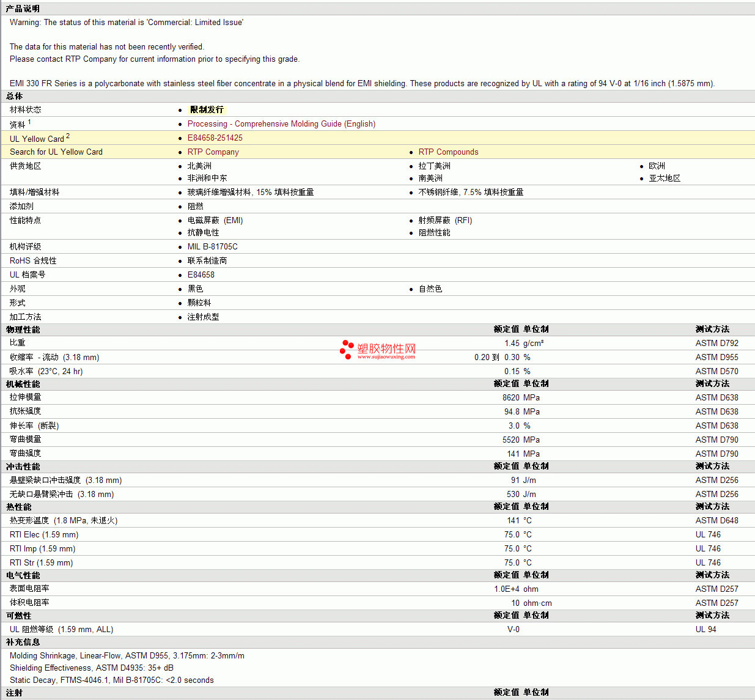The width and height of the screenshot is (755, 700).
Task: Follow the RTP Compounds link
Action: pyautogui.click(x=449, y=152)
